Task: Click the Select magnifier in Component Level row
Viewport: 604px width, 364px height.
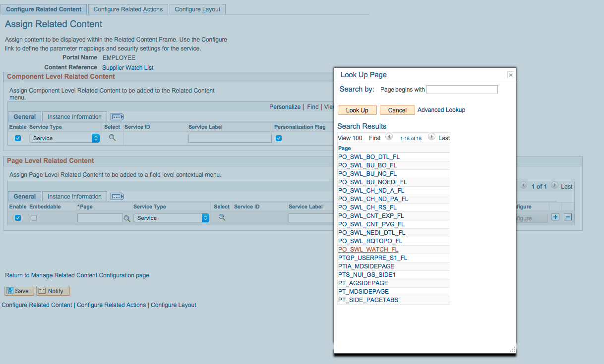Action: click(112, 138)
